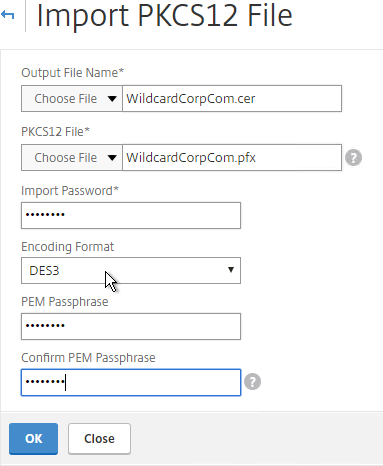Screen dimensions: 383x466
Task: Click the PKCS12 File label
Action: click(x=55, y=132)
